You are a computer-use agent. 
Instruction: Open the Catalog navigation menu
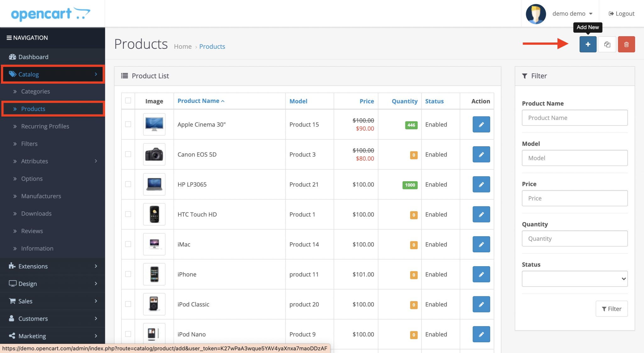click(28, 74)
